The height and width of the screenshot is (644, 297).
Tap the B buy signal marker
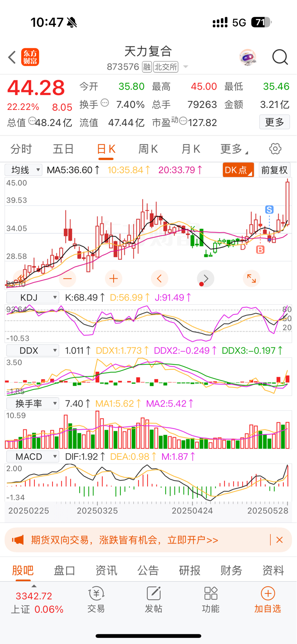pyautogui.click(x=260, y=249)
